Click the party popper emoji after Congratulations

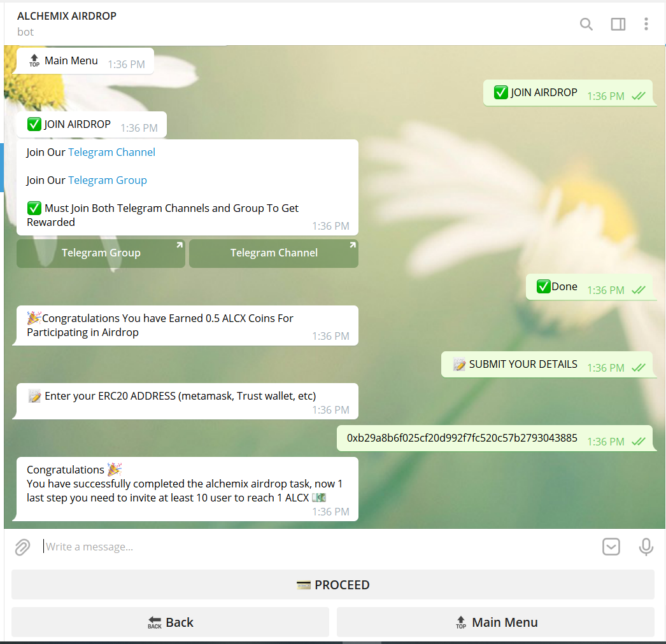pyautogui.click(x=114, y=469)
